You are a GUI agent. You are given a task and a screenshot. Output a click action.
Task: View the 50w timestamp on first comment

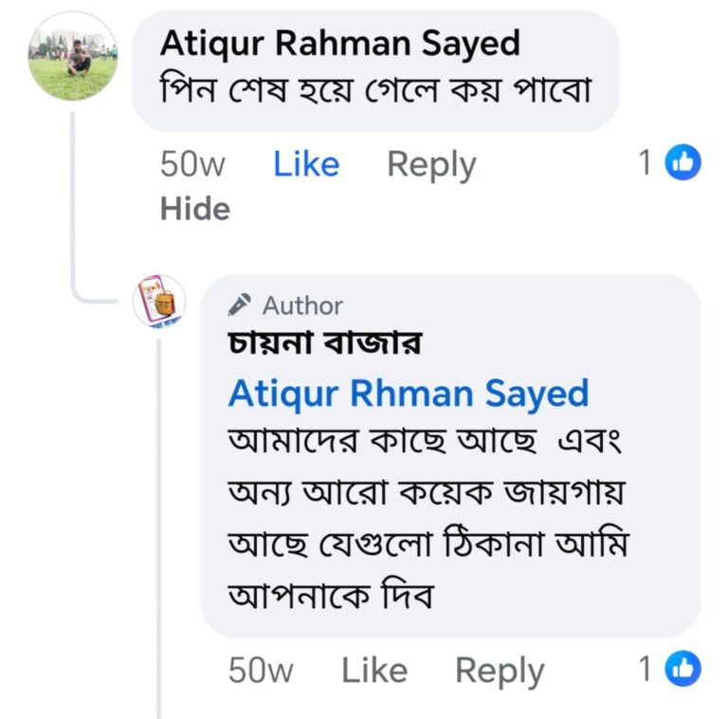coord(192,165)
